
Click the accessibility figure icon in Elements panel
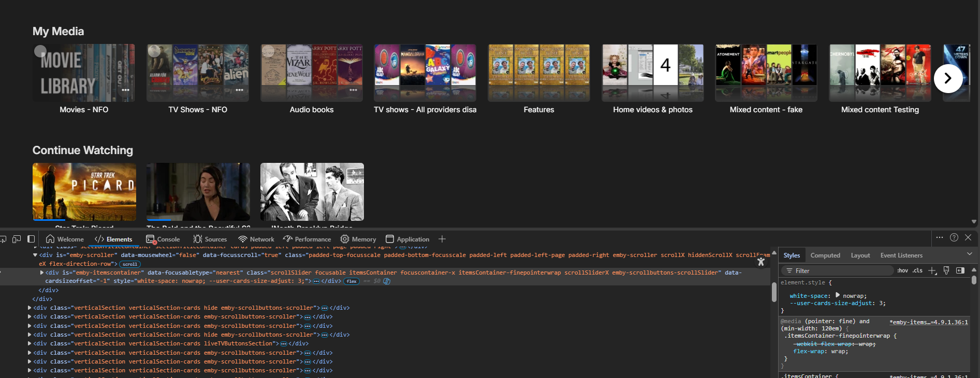(x=760, y=262)
